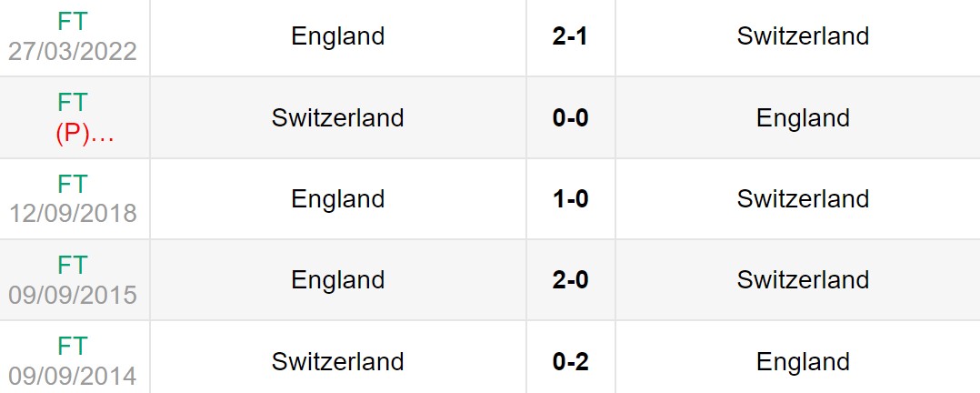Click Switzerland in the 27/03/2022 match
The image size is (980, 393).
point(803,36)
